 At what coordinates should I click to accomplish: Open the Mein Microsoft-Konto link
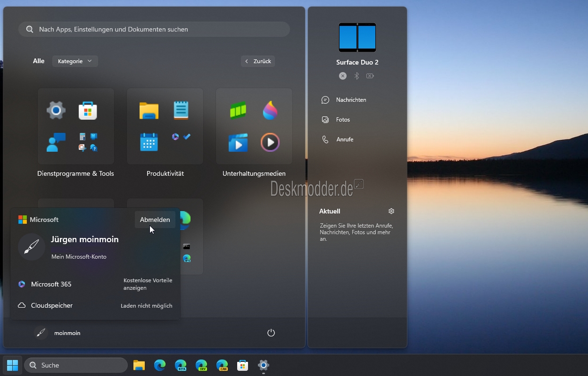79,257
